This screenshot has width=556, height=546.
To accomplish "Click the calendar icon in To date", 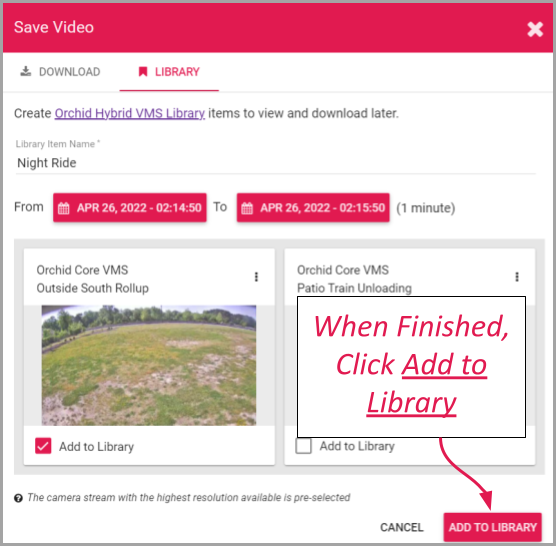I will pos(247,208).
